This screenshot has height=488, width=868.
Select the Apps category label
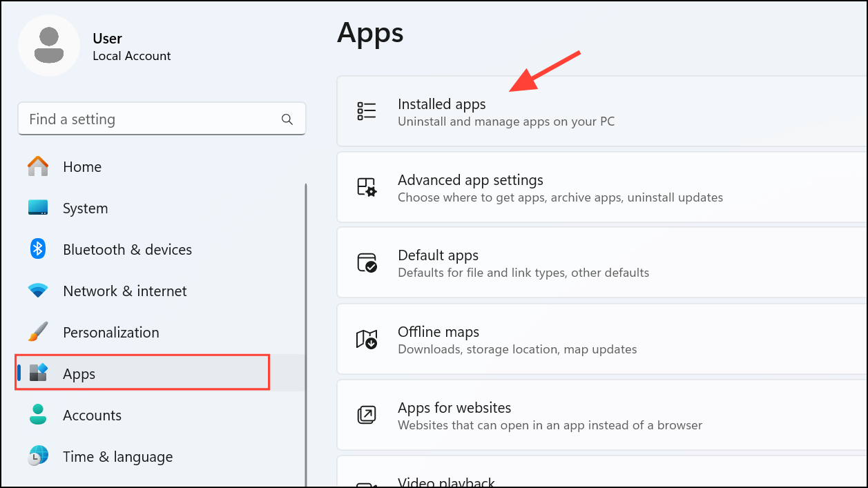[79, 373]
